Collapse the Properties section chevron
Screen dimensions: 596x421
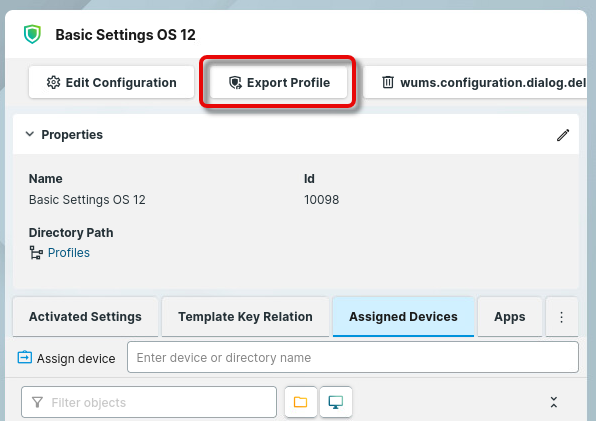coord(30,134)
